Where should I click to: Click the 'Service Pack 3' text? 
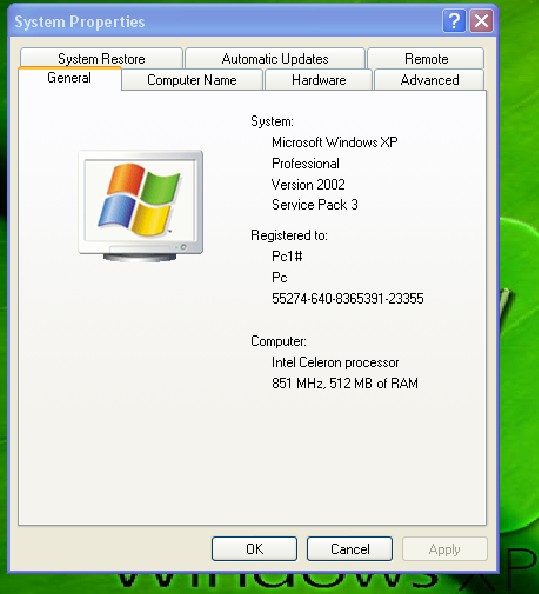click(314, 205)
